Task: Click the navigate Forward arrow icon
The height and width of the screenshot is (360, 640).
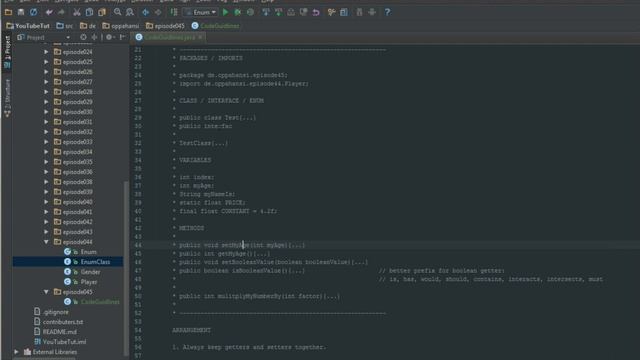Action: [158, 12]
